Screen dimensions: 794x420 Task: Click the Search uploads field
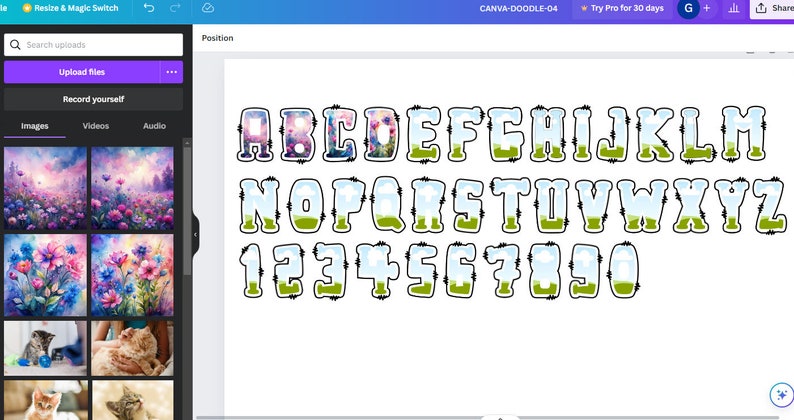(94, 45)
